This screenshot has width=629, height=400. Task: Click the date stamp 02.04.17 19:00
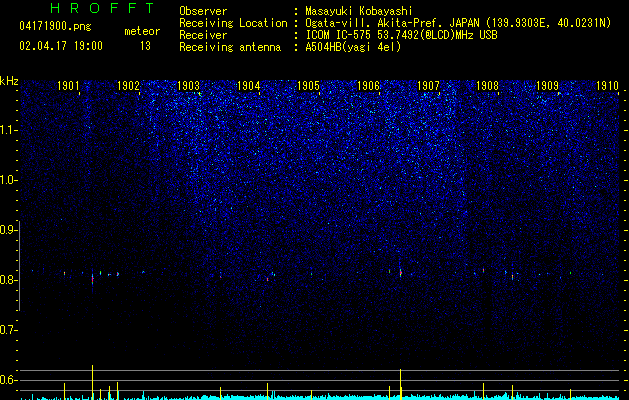(61, 46)
